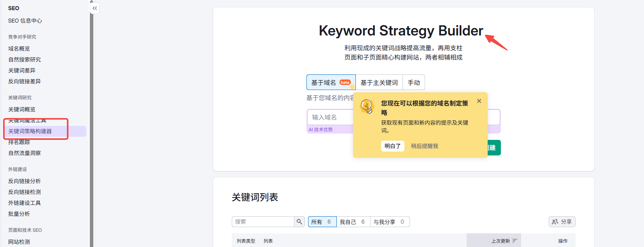The width and height of the screenshot is (644, 247).
Task: Sort by 上次更新 column icon
Action: pos(514,241)
